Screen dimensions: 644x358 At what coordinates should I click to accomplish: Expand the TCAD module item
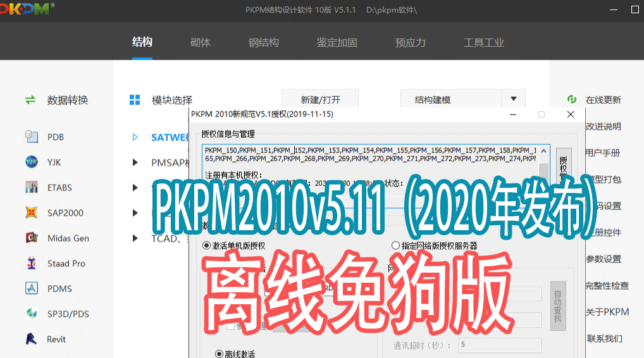pyautogui.click(x=135, y=238)
